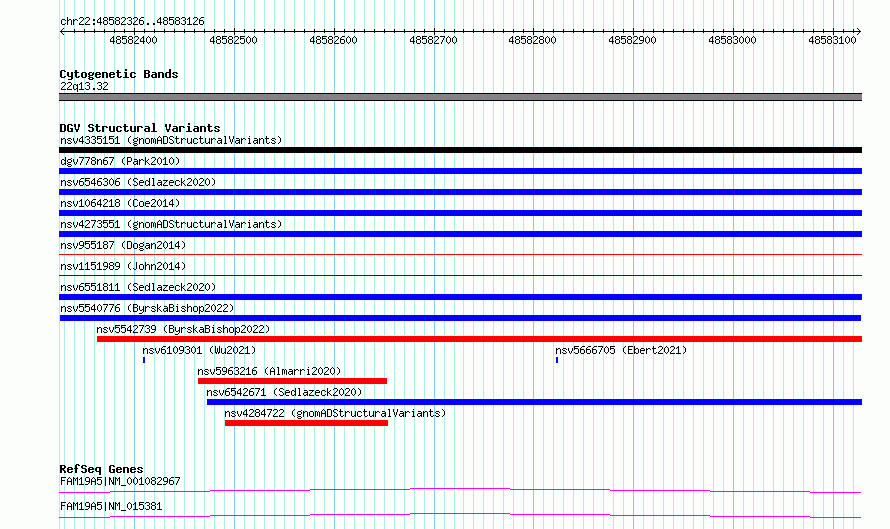The image size is (890, 529).
Task: Click the small blue nsv6109301 marker
Action: 144,360
